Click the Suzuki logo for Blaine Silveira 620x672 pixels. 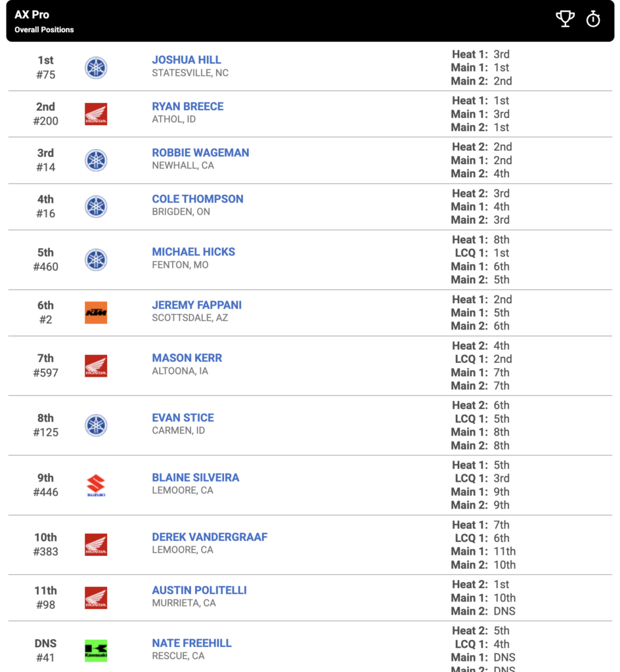click(x=96, y=485)
